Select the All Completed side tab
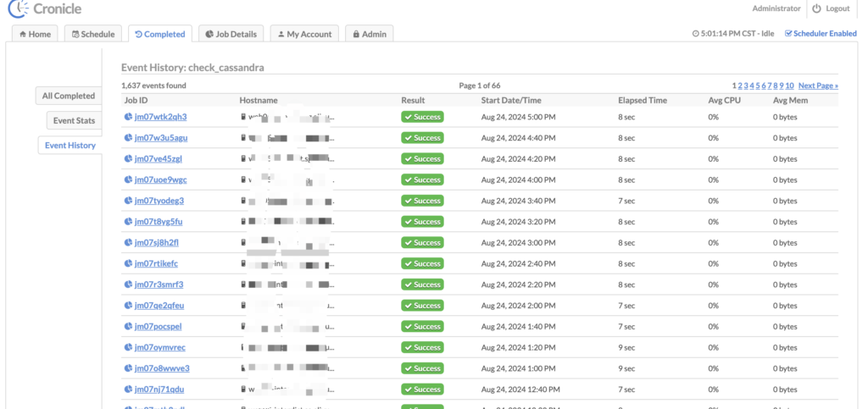The image size is (868, 409). click(x=69, y=96)
